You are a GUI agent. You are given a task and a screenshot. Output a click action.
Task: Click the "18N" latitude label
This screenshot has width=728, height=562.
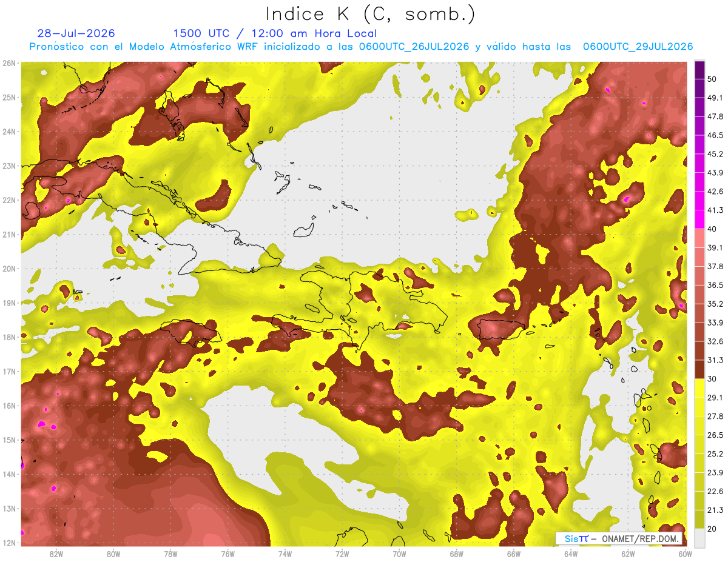pyautogui.click(x=9, y=337)
